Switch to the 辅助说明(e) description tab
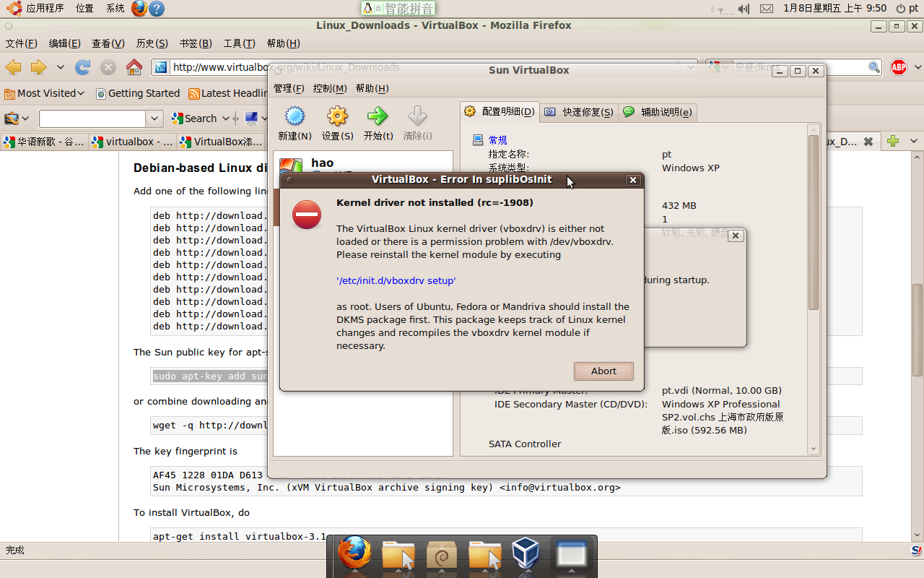This screenshot has height=578, width=924. coord(657,112)
